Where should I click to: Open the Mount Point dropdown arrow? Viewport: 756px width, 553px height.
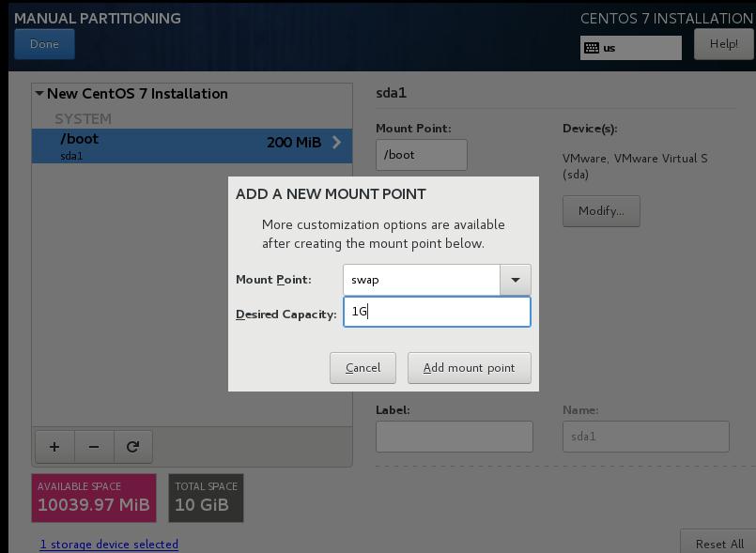coord(515,280)
